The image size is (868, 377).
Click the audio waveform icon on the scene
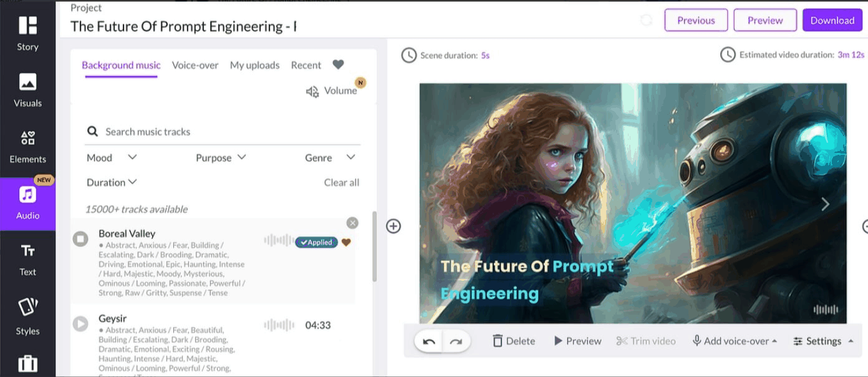(x=826, y=310)
